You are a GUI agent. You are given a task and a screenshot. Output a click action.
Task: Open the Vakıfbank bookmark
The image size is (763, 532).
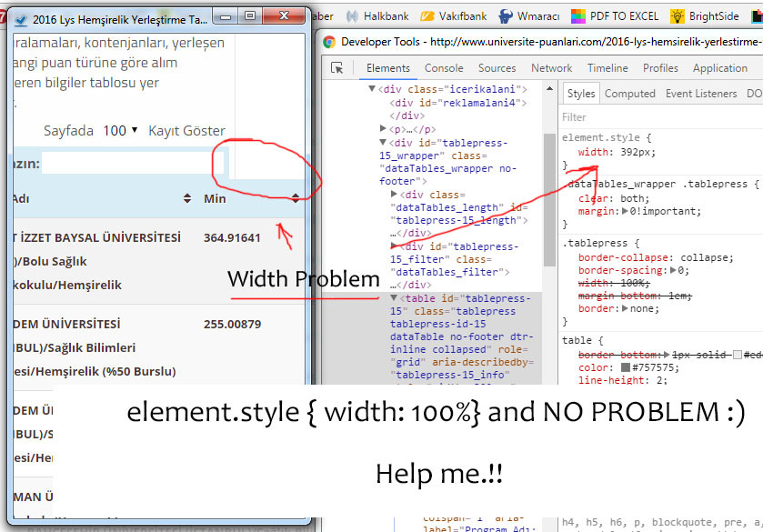tap(453, 16)
